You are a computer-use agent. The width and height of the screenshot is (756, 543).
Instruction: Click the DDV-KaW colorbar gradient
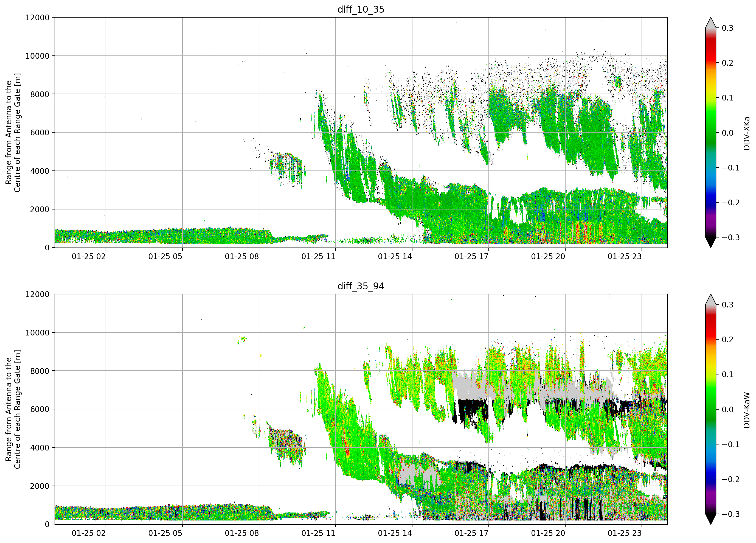click(x=710, y=409)
